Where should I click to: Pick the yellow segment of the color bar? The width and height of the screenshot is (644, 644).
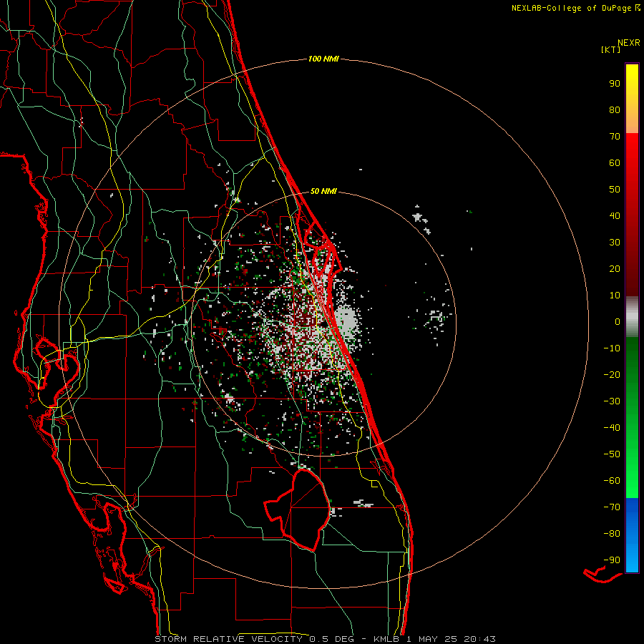(x=632, y=99)
